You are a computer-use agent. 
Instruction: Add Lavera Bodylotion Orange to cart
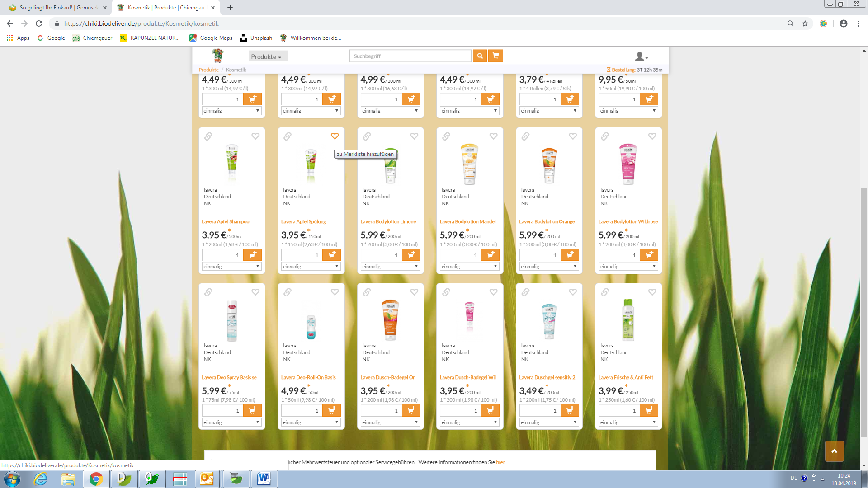570,255
